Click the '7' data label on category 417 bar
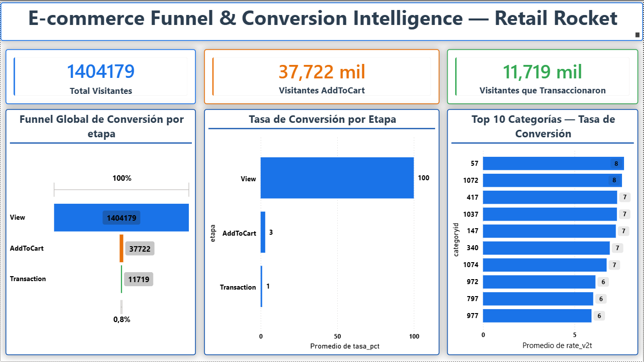Viewport: 644px width, 362px height. tap(625, 198)
